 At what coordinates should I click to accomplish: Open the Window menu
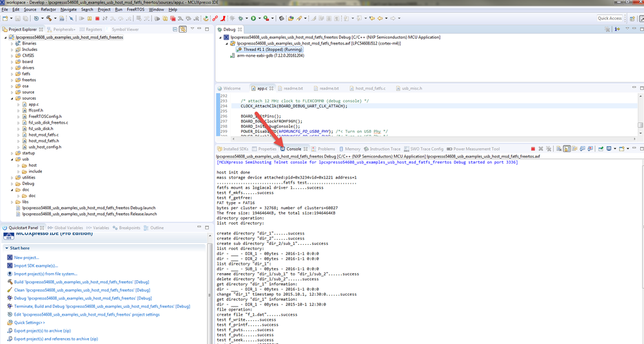(156, 10)
